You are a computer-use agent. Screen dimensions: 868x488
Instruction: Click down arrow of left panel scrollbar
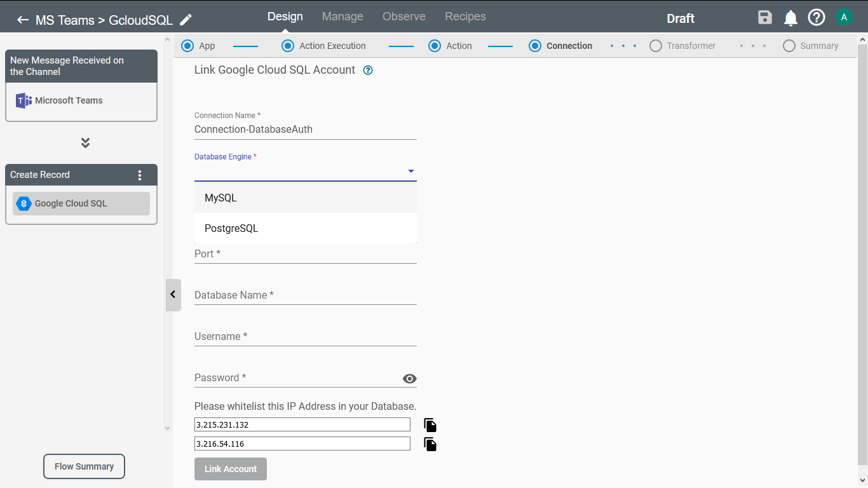(x=168, y=428)
